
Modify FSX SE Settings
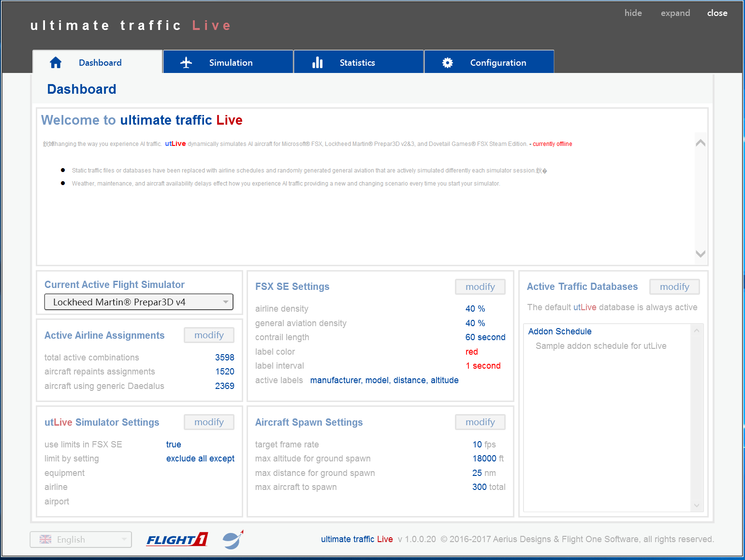coord(480,287)
